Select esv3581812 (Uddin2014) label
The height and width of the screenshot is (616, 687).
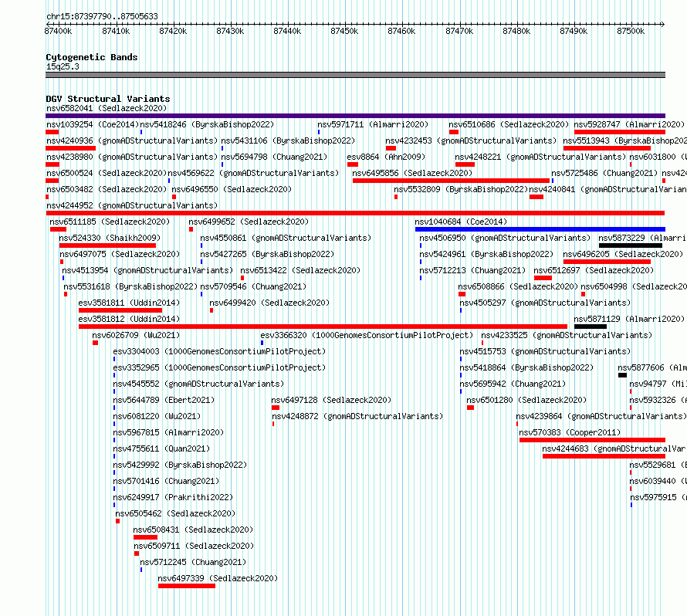129,319
